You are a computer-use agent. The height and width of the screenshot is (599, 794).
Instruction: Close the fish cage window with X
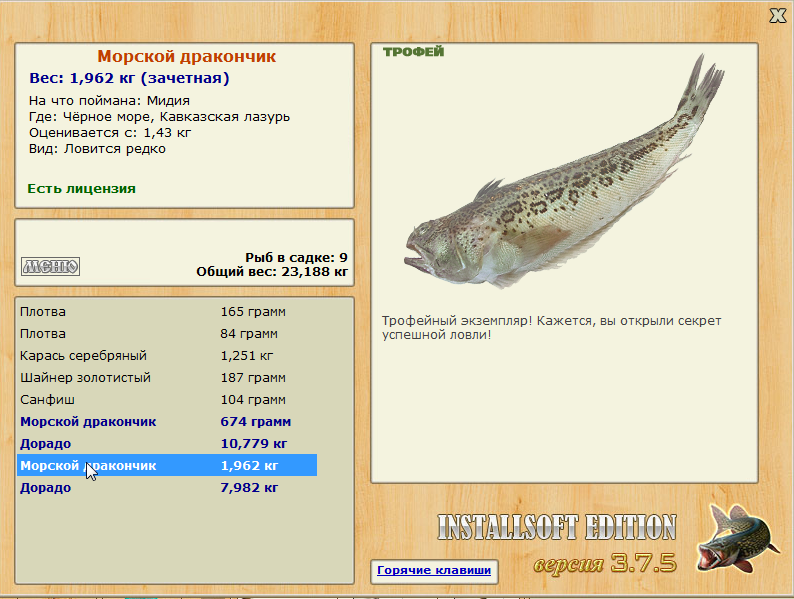777,16
